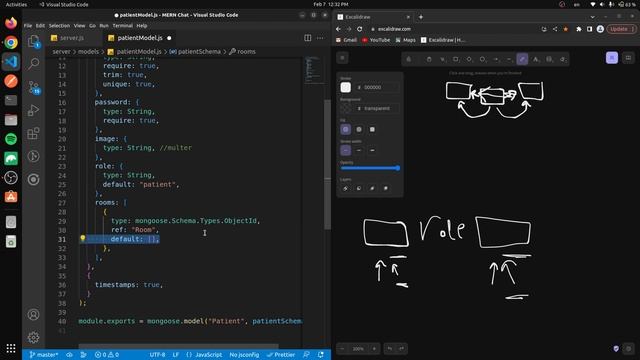Viewport: 640px width, 360px height.
Task: Open the File menu in VS Code
Action: click(x=28, y=26)
